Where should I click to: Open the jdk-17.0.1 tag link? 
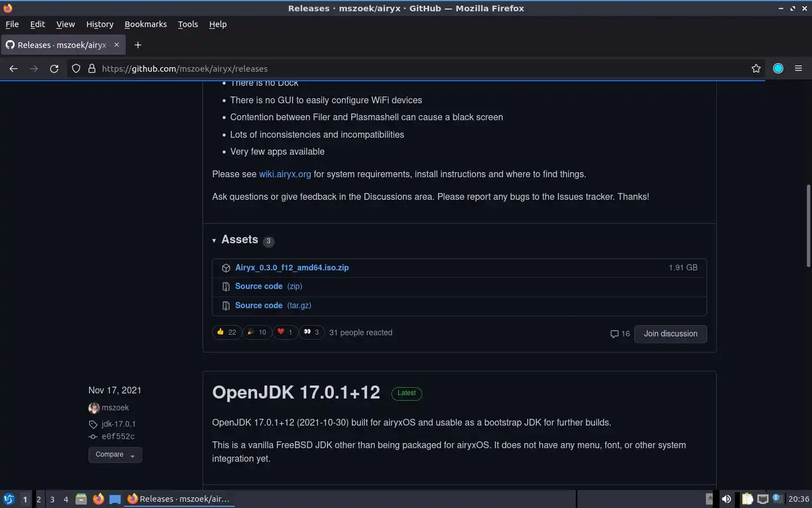pyautogui.click(x=118, y=424)
